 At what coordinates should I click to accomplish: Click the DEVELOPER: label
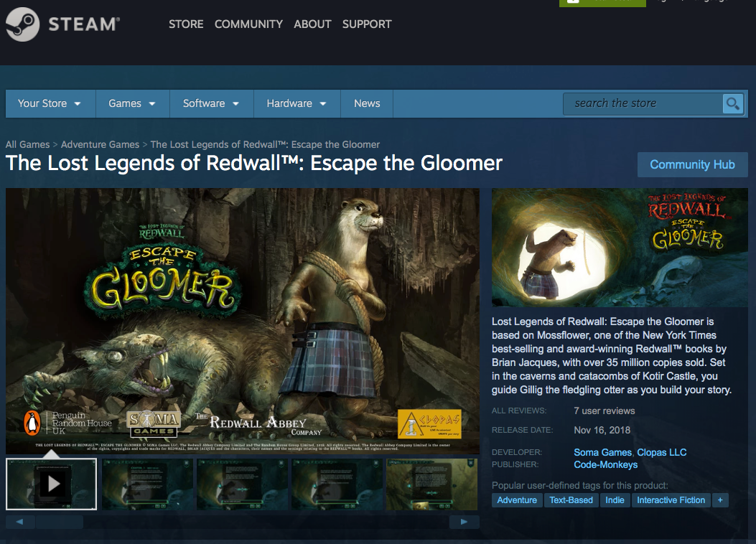click(516, 452)
